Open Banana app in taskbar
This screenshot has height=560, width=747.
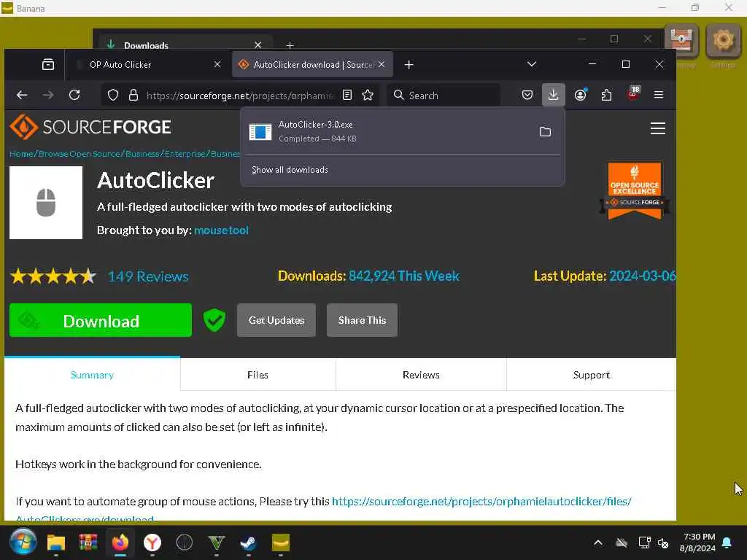click(281, 542)
